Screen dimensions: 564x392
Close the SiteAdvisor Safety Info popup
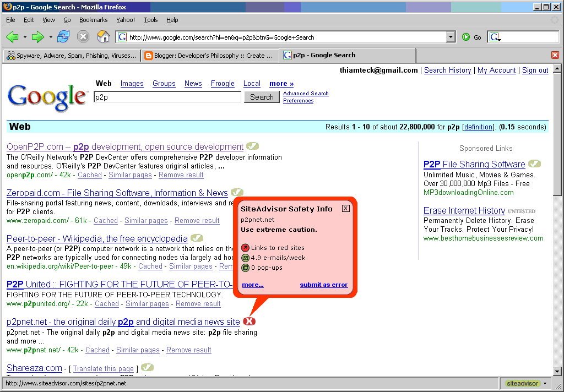pos(346,209)
